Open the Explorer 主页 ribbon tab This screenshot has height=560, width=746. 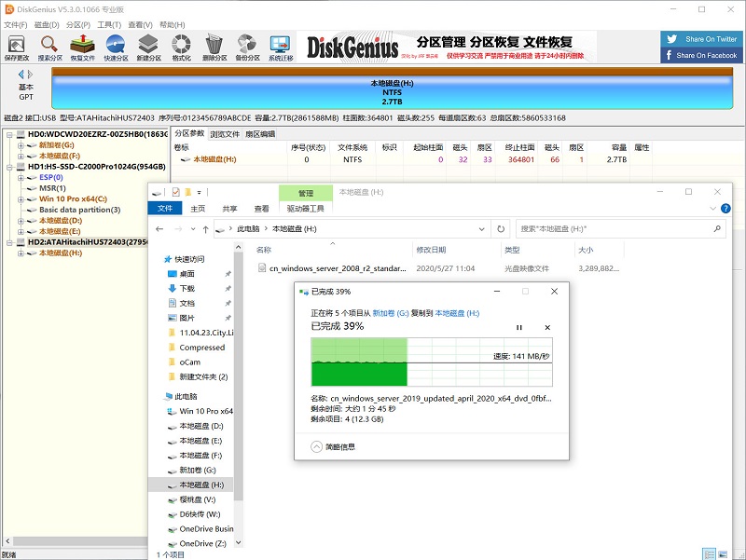point(198,209)
